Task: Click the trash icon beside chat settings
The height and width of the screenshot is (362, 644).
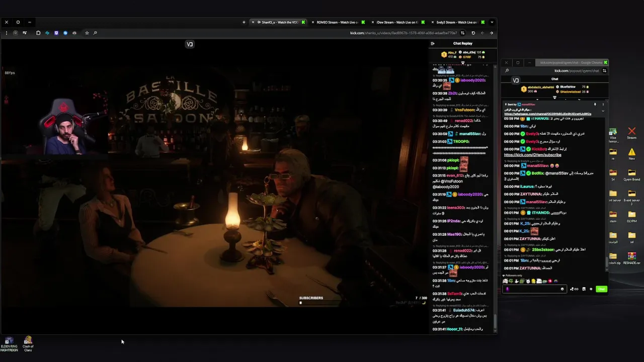Action: point(584,289)
